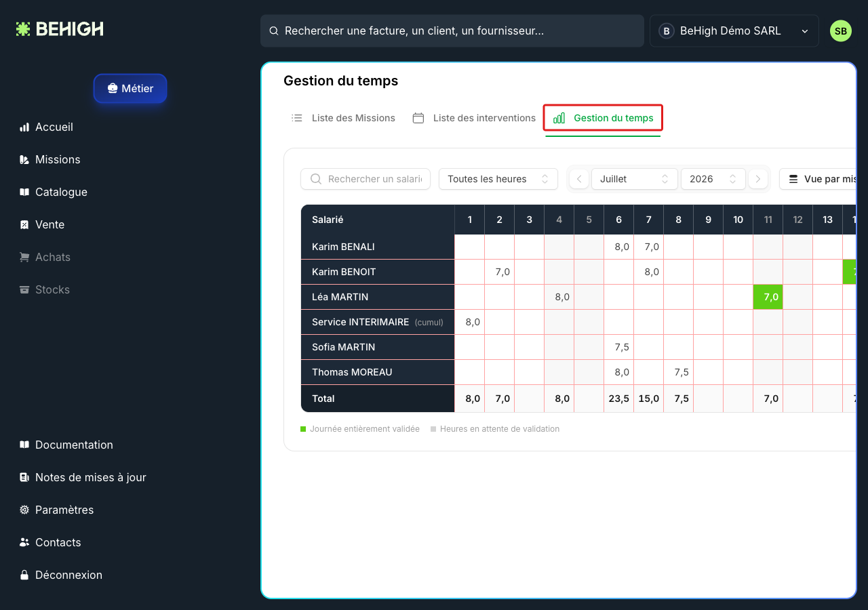Switch to Liste des interventions tab
The height and width of the screenshot is (610, 868).
[x=474, y=118]
